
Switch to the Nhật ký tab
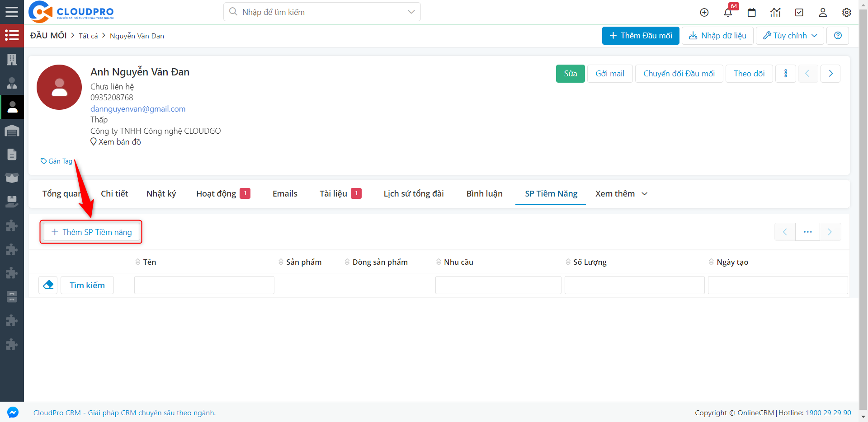pos(161,193)
